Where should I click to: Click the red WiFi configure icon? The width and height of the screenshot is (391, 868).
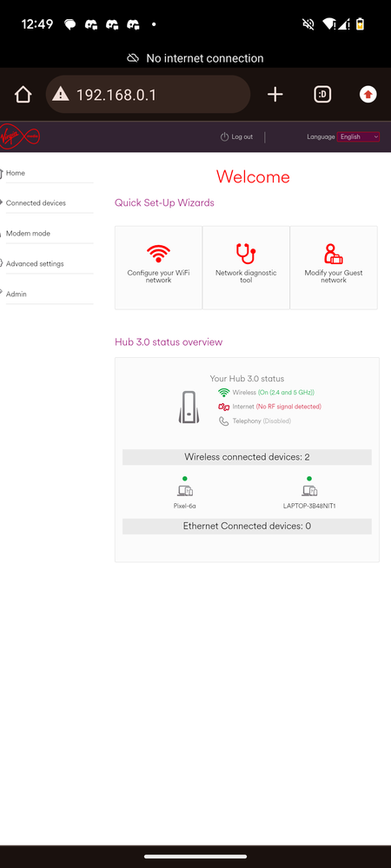(x=158, y=254)
